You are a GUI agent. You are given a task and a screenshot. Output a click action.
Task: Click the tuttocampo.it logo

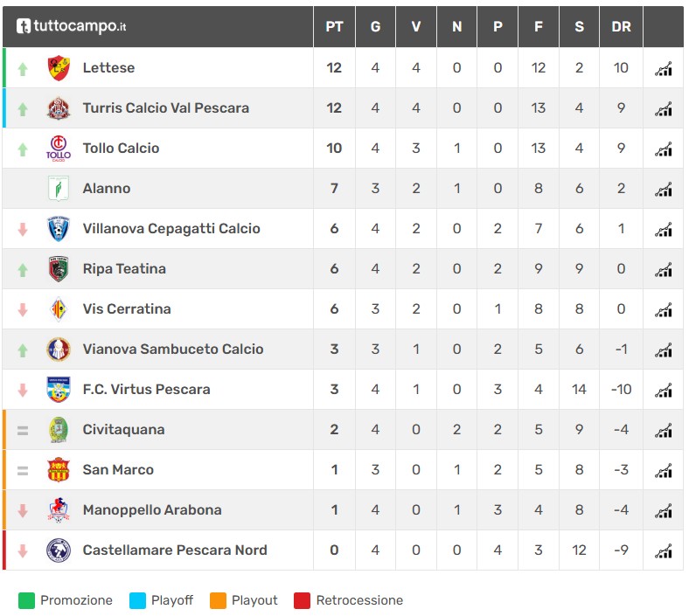tap(72, 26)
